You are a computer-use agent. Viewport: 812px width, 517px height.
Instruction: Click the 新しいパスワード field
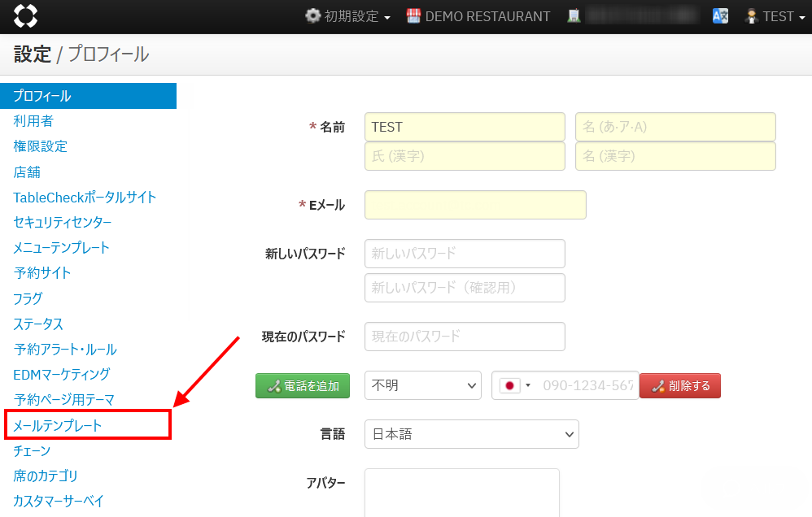[465, 254]
